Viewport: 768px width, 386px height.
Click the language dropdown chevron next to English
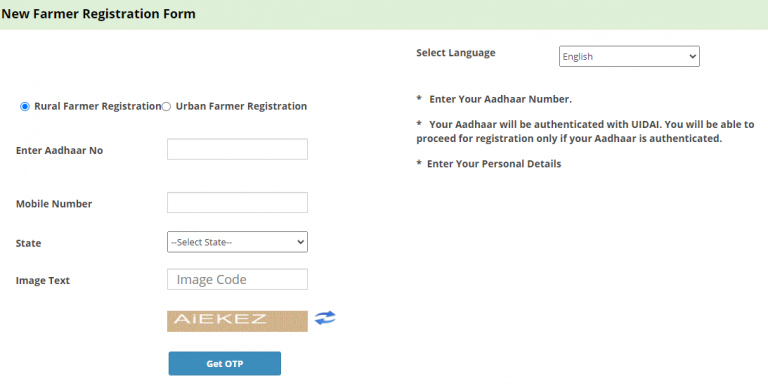(x=692, y=56)
